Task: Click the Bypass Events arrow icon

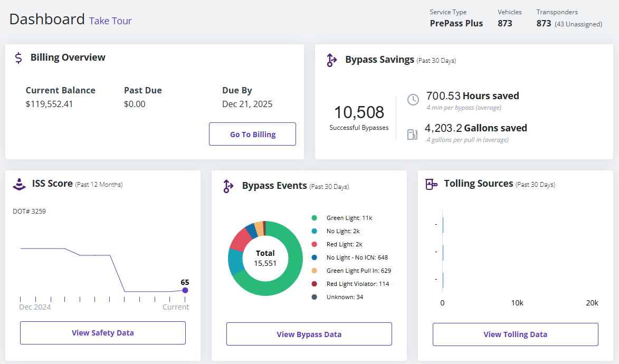Action: [x=228, y=186]
